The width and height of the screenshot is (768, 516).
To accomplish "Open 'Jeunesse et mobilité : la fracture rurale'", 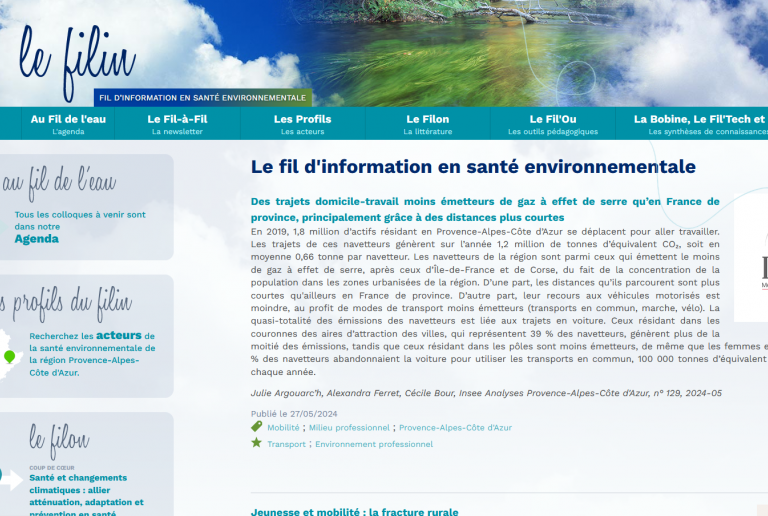I will [354, 511].
